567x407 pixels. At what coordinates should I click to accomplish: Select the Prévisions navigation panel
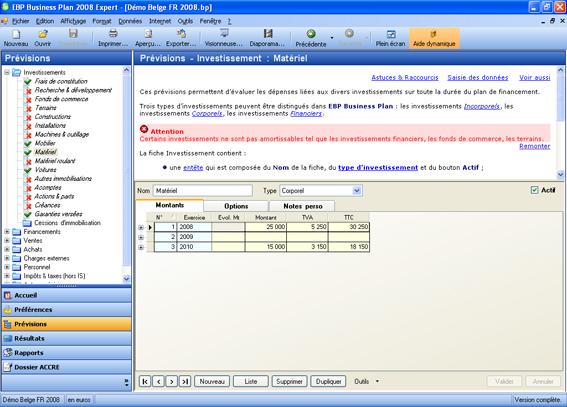click(x=67, y=324)
